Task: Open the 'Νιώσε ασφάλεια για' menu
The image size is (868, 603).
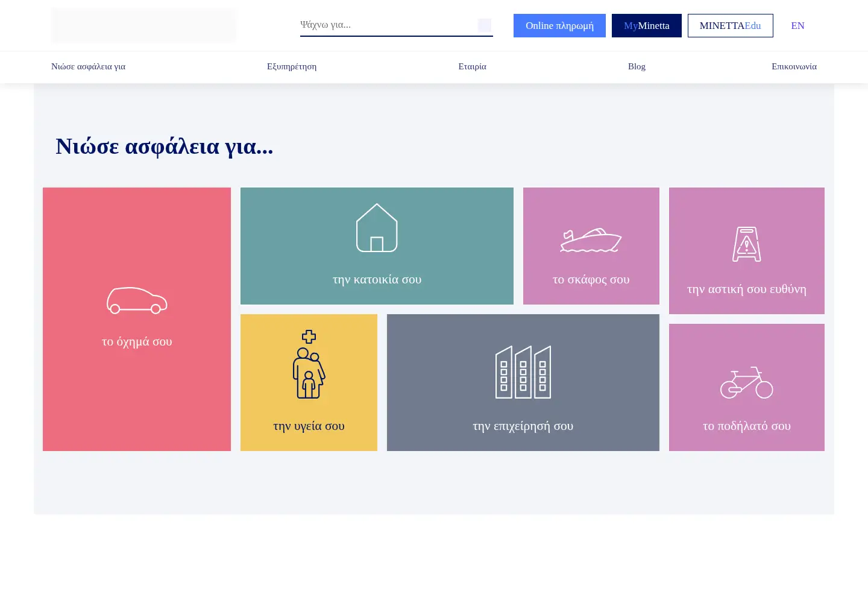Action: (88, 66)
